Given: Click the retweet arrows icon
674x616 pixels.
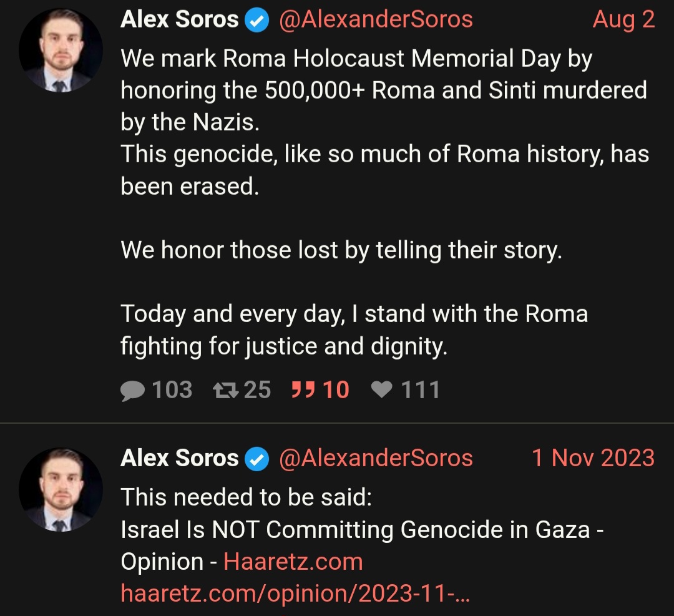Looking at the screenshot, I should [226, 390].
